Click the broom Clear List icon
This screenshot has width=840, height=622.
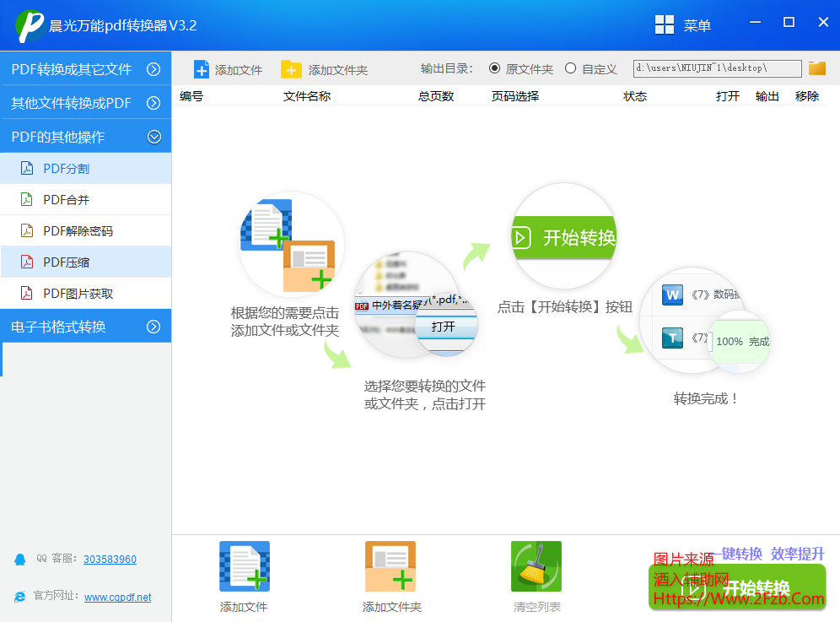[x=536, y=566]
